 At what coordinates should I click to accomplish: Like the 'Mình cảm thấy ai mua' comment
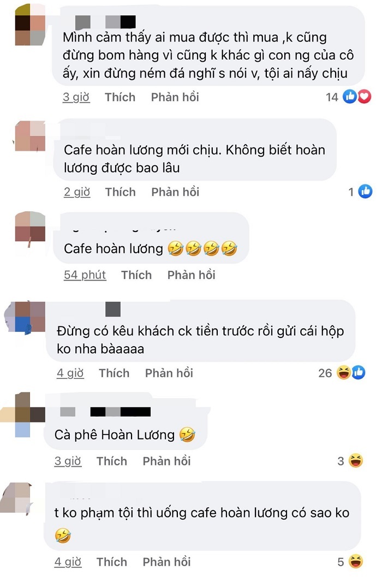pyautogui.click(x=120, y=97)
